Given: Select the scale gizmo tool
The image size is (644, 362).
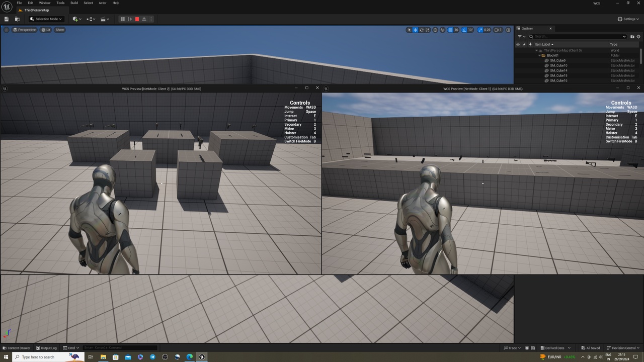Looking at the screenshot, I should tap(428, 30).
